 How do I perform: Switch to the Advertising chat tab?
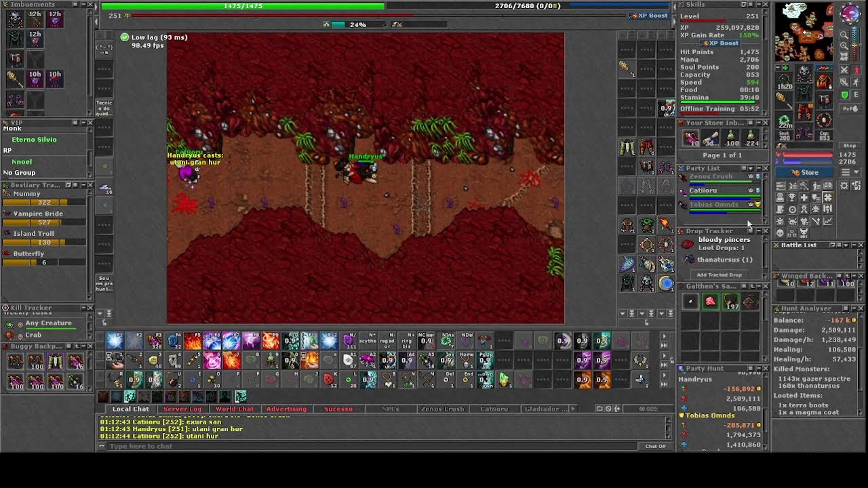[286, 409]
